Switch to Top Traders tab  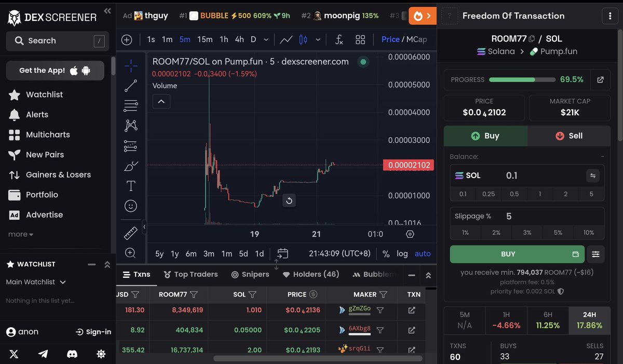pos(191,274)
